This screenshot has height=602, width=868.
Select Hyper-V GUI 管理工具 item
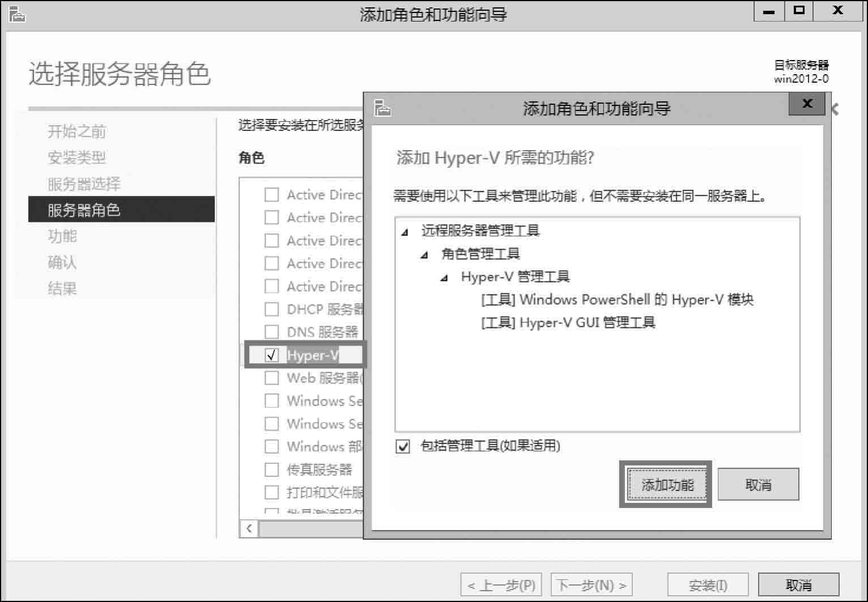[x=568, y=323]
